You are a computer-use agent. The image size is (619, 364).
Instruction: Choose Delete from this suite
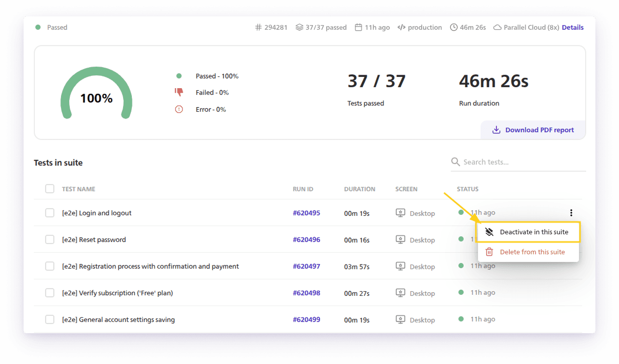click(x=532, y=252)
